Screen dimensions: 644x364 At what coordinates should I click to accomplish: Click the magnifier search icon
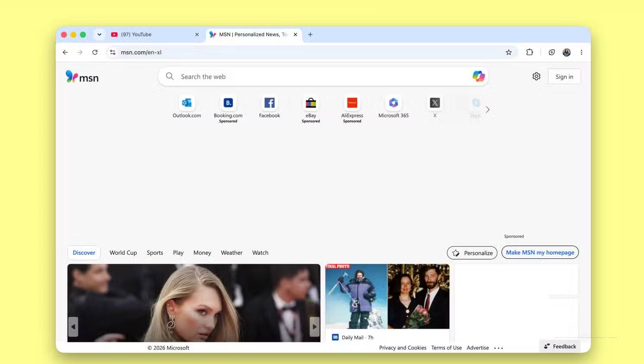pos(170,76)
